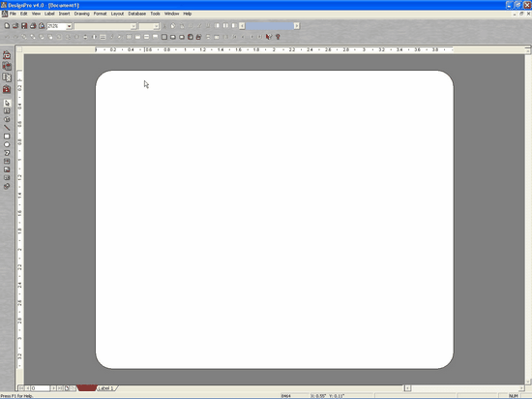The image size is (532, 399).
Task: Switch to the Label 1 tab
Action: [106, 388]
